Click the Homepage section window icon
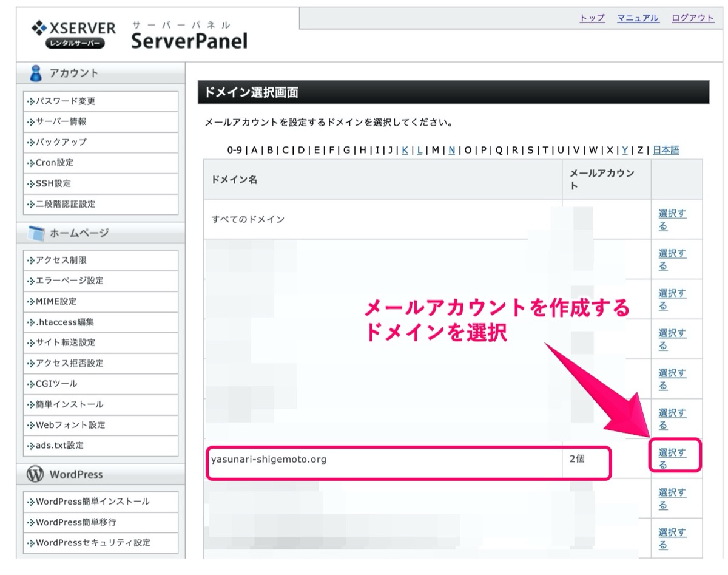This screenshot has height=575, width=728. 36,233
